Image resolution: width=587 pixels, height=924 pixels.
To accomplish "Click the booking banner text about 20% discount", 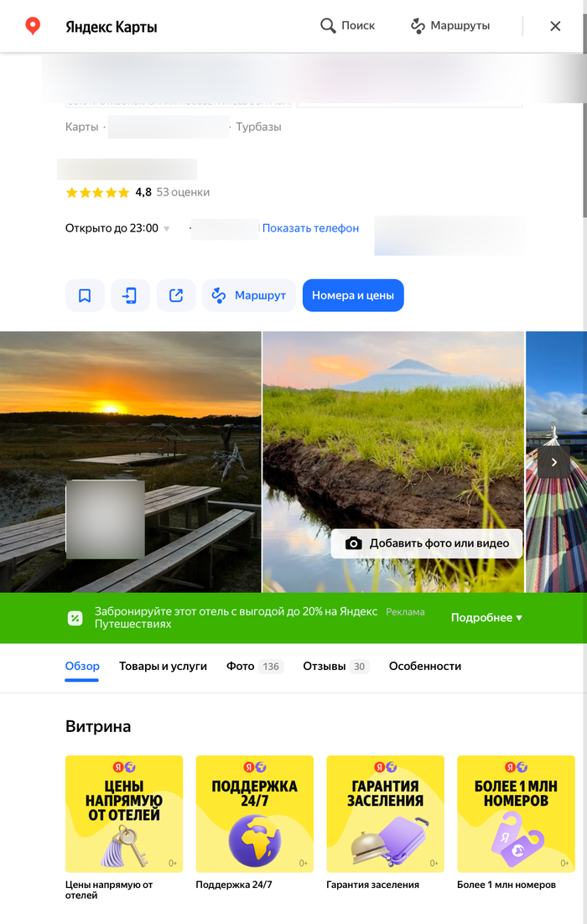I will (236, 618).
